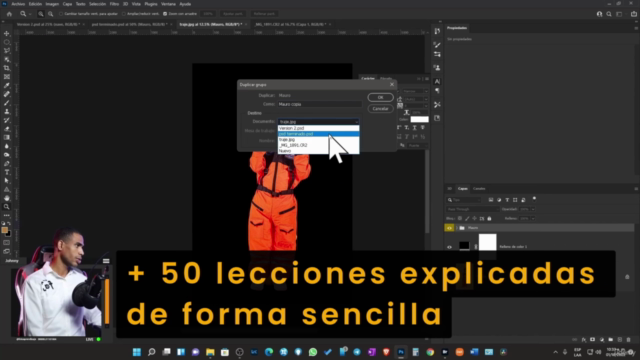Select the Hand tool
The image size is (640, 360).
(7, 198)
